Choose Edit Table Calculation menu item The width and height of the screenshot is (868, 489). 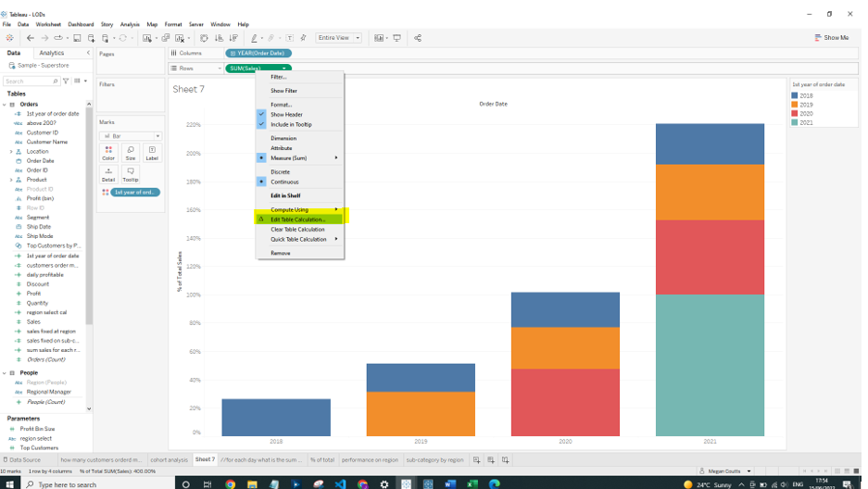tap(298, 219)
